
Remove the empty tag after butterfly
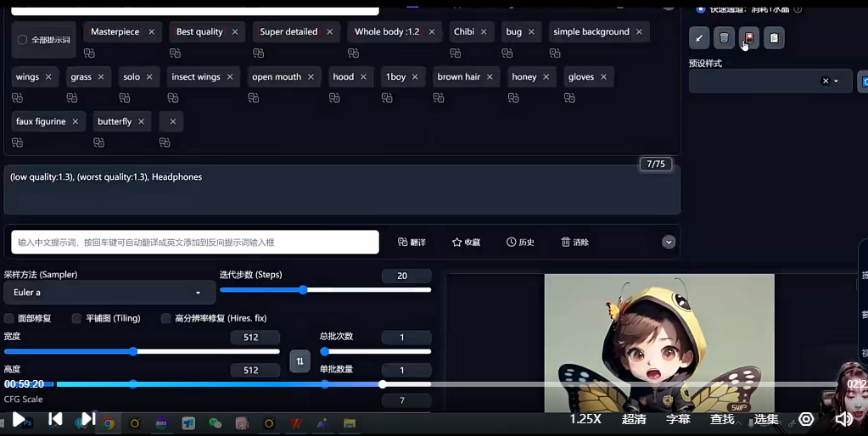point(173,122)
